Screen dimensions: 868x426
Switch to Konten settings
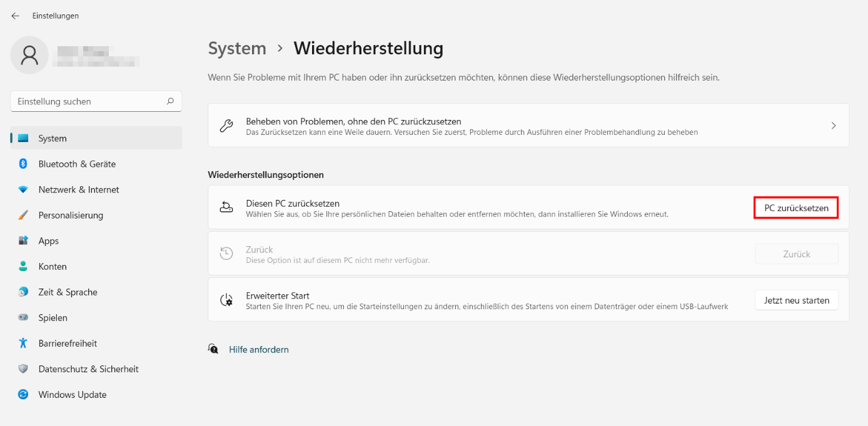point(96,266)
